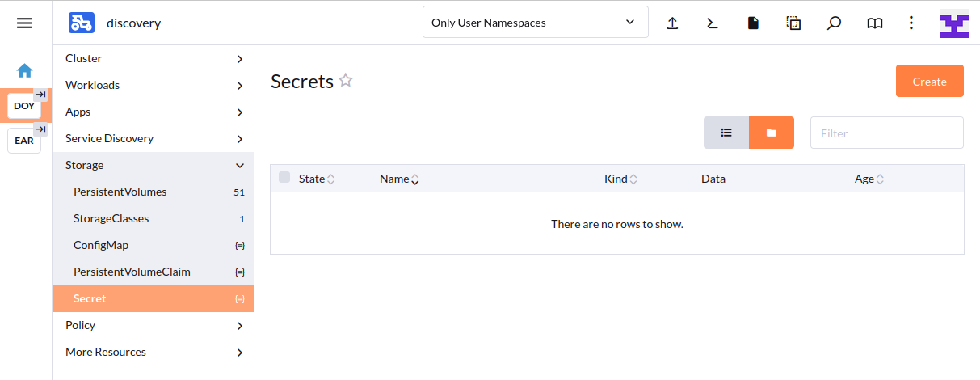Open the kubectl shell icon
This screenshot has width=980, height=380.
tap(713, 23)
